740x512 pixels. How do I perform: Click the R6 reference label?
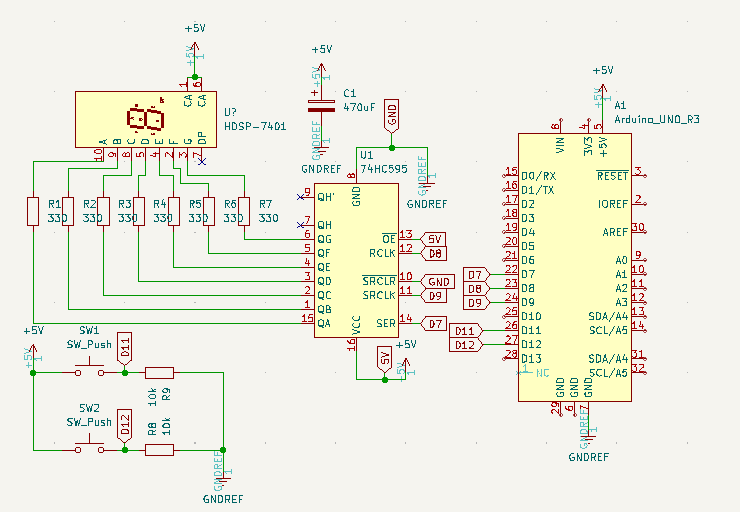pyautogui.click(x=230, y=204)
